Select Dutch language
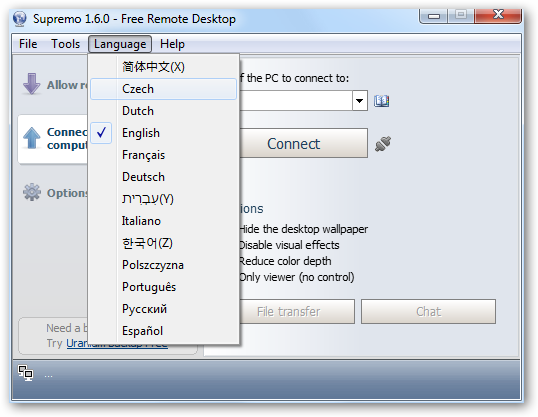Image resolution: width=538 pixels, height=417 pixels. (163, 111)
